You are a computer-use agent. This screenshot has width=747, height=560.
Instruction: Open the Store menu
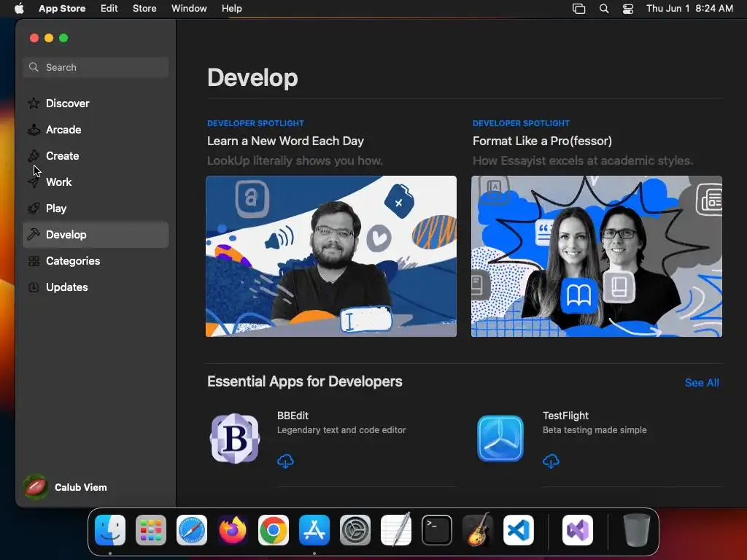point(144,9)
